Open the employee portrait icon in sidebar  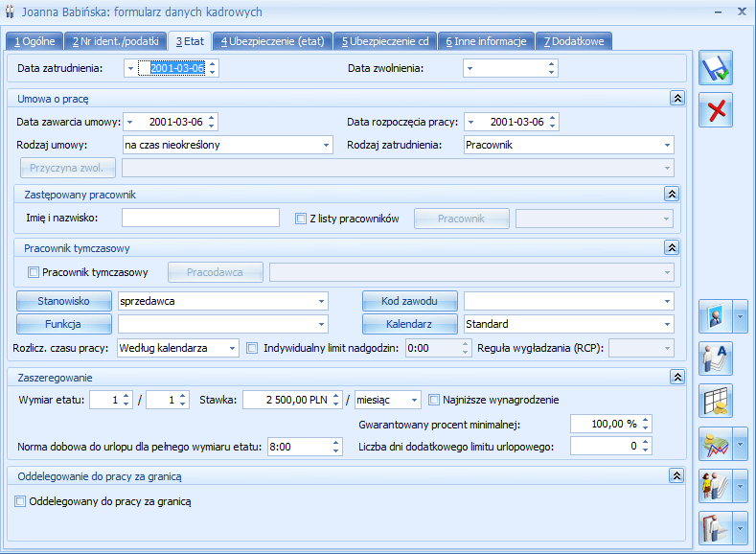[x=716, y=316]
